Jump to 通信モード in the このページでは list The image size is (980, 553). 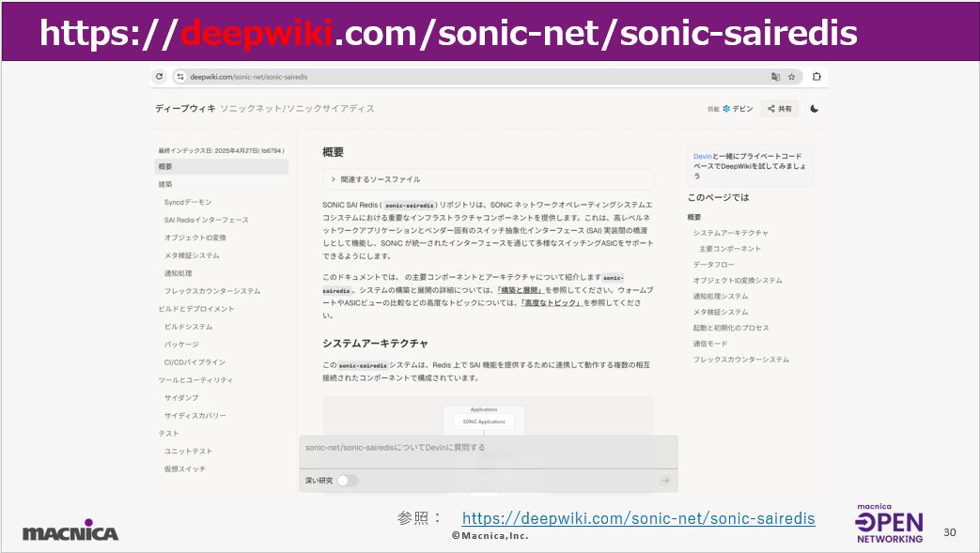tap(710, 344)
